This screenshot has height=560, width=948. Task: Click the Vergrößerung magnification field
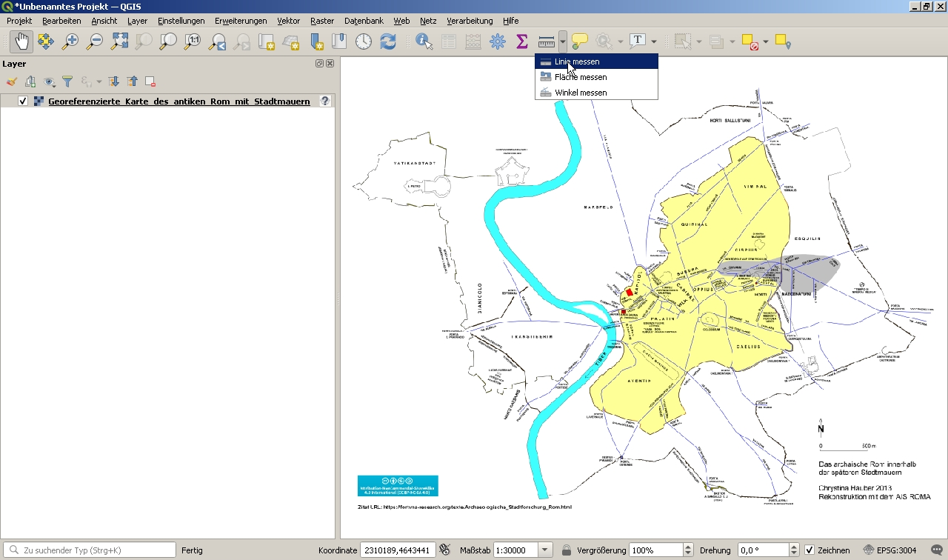(656, 550)
